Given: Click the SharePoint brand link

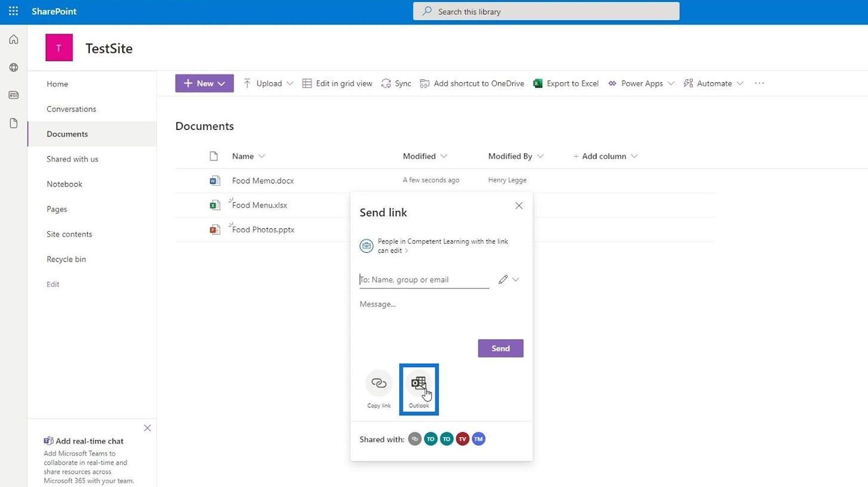Looking at the screenshot, I should tap(54, 11).
